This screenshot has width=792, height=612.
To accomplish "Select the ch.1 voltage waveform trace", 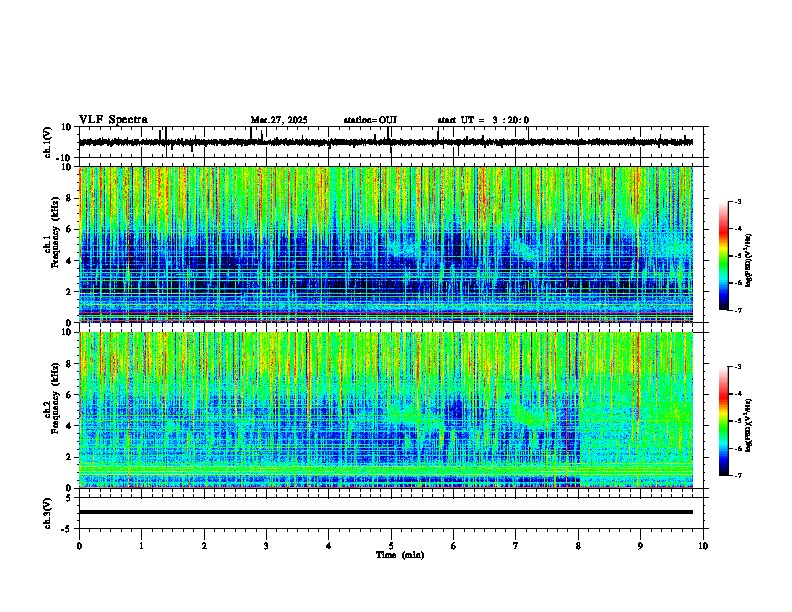I will (386, 142).
